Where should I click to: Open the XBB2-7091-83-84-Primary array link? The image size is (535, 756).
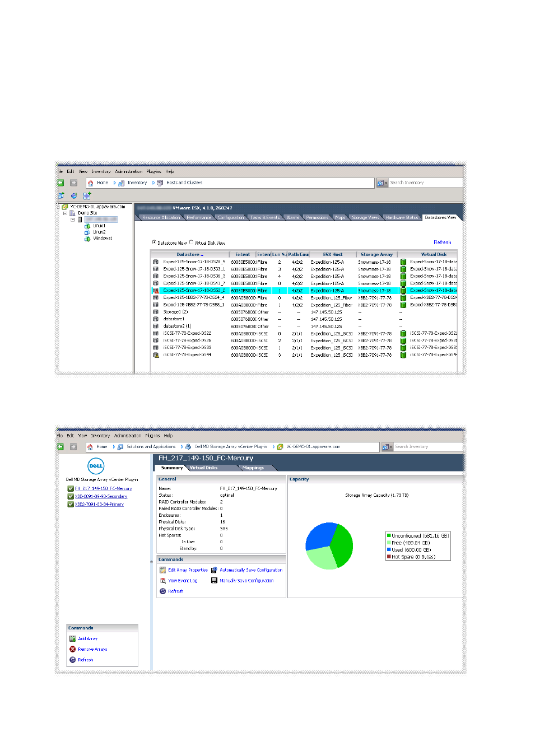99,504
